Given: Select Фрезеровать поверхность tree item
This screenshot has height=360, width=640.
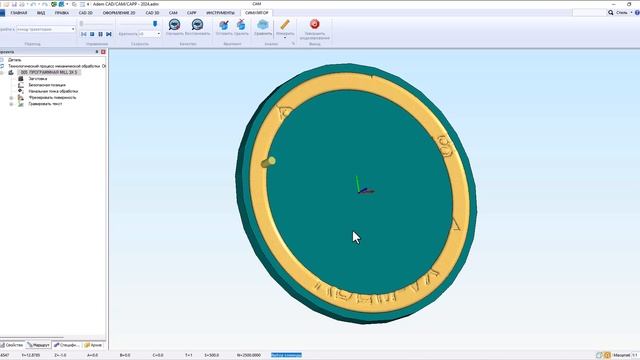Looking at the screenshot, I should click(52, 98).
